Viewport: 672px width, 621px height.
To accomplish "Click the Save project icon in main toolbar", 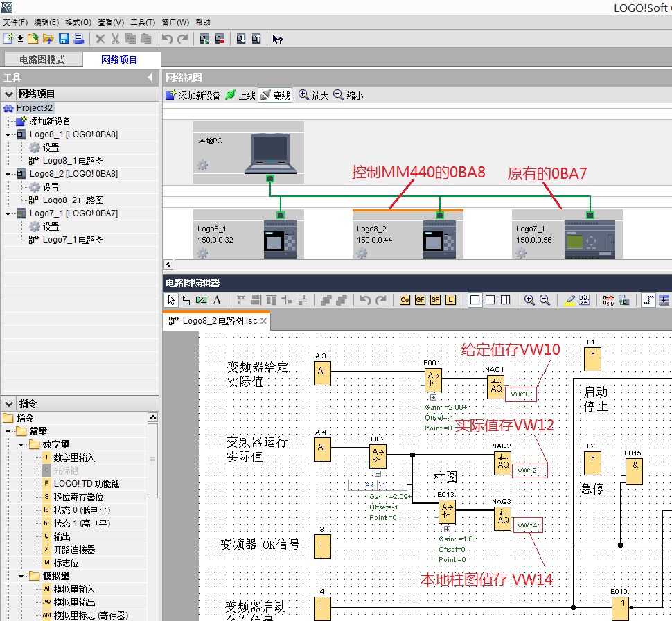I will click(x=64, y=39).
